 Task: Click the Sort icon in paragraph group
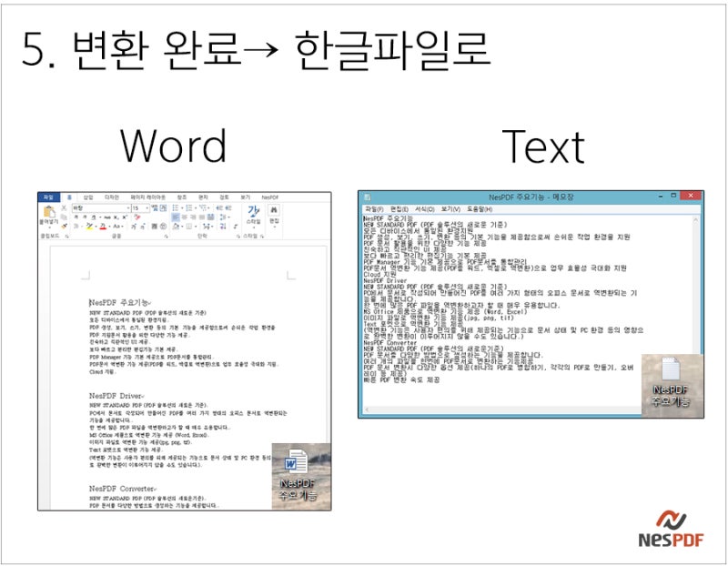(223, 226)
